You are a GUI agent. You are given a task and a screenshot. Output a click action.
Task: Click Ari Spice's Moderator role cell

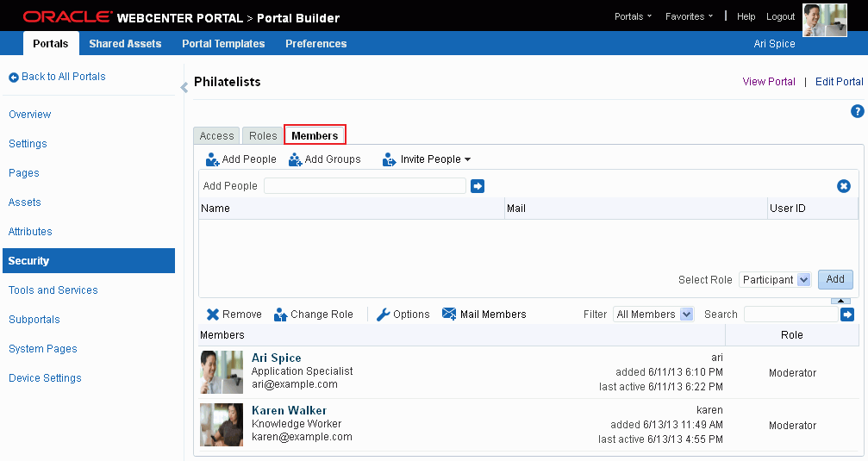coord(792,372)
